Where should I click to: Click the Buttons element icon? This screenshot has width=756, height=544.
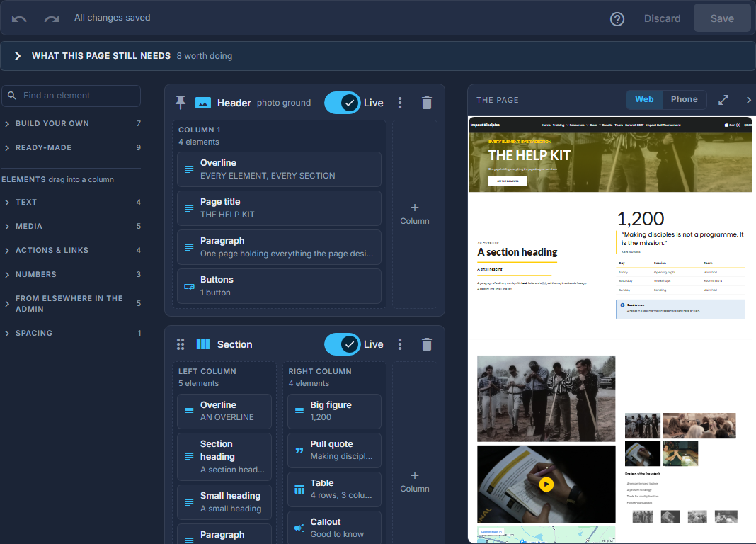click(190, 286)
